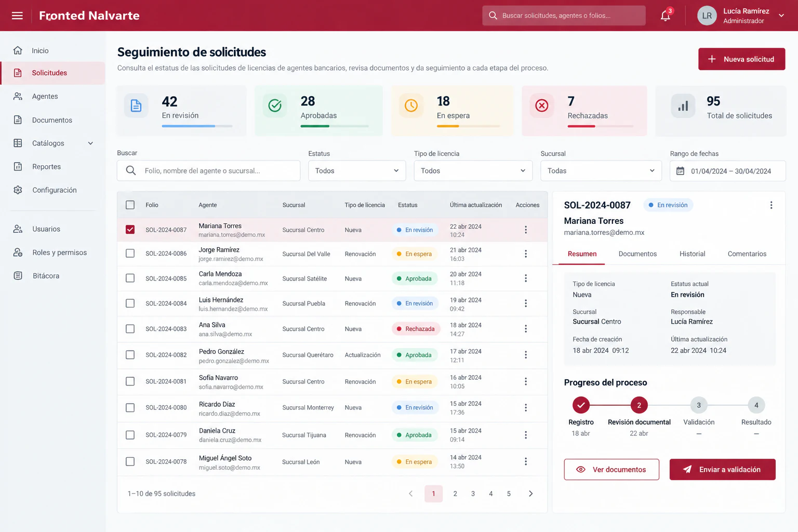Screen dimensions: 798x532
Task: Click the Roles y permisos icon
Action: pos(18,252)
